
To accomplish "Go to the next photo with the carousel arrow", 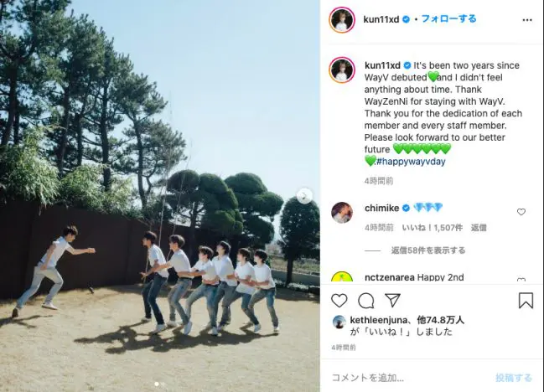I will click(x=304, y=196).
